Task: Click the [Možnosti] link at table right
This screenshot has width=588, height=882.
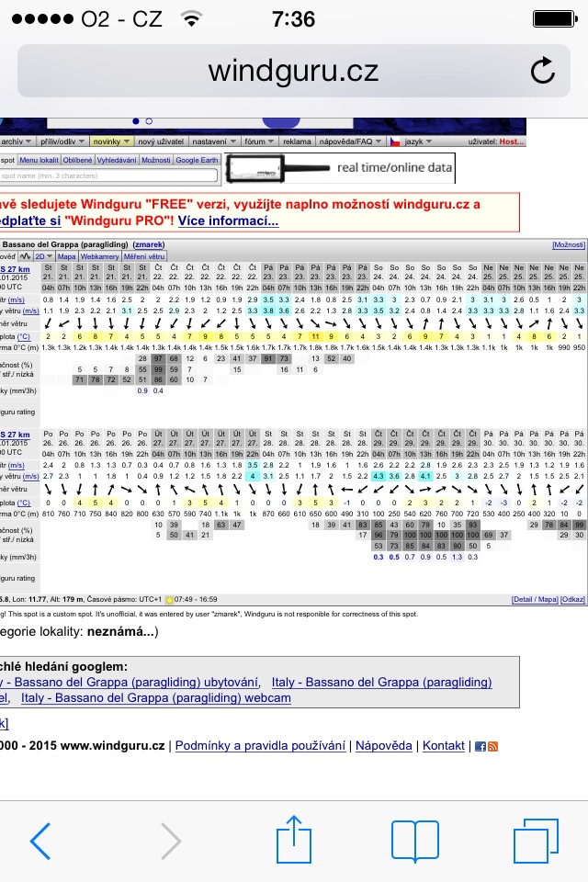Action: (569, 244)
